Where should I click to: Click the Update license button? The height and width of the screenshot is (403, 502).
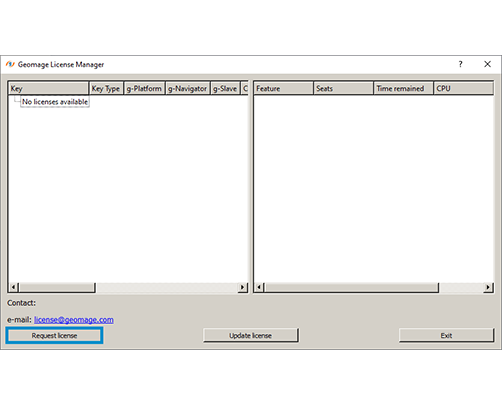tap(250, 335)
